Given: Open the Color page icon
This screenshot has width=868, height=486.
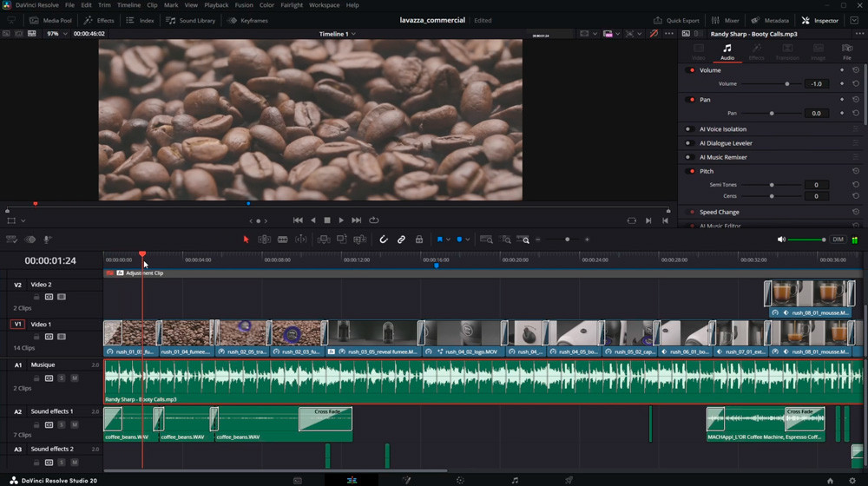Looking at the screenshot, I should (x=460, y=481).
